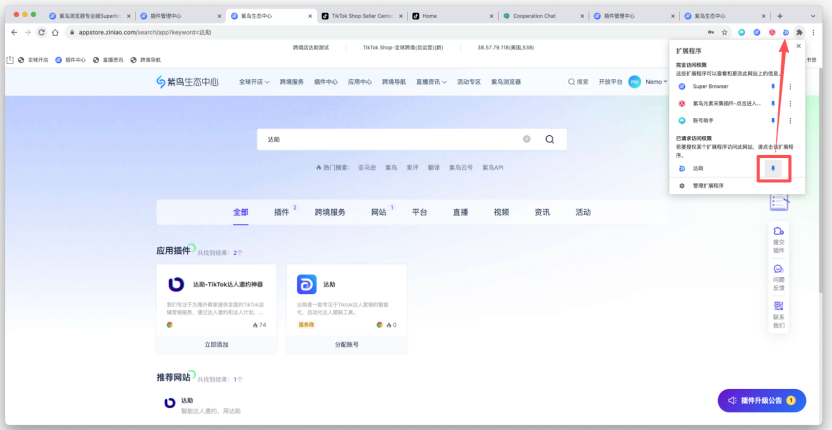Select the 跨境服务 results tab

(x=329, y=212)
